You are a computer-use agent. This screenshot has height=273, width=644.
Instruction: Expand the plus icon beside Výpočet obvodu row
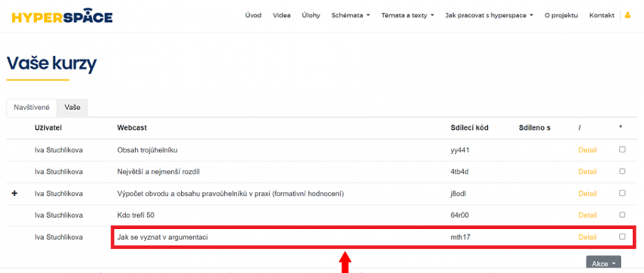pyautogui.click(x=14, y=193)
